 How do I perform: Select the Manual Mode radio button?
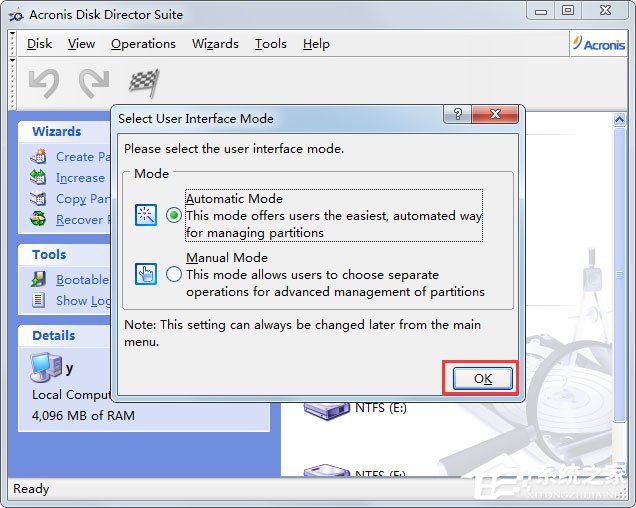coord(174,274)
